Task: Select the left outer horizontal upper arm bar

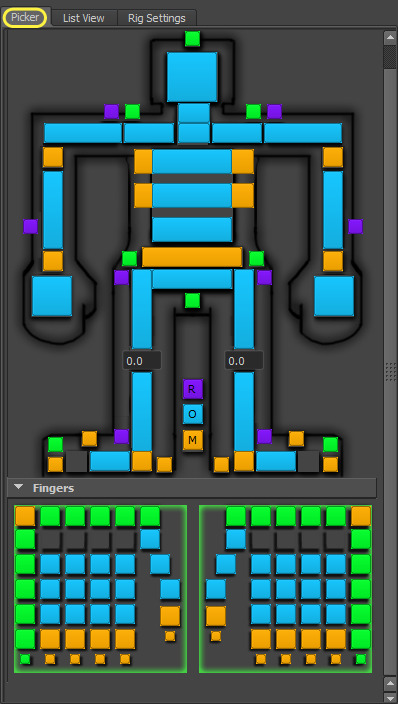Action: coord(83,133)
